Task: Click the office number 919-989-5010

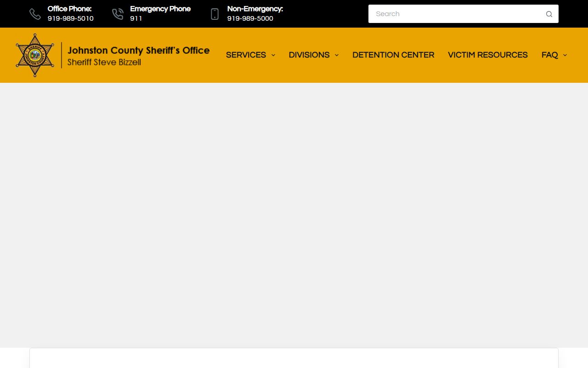Action: click(71, 19)
